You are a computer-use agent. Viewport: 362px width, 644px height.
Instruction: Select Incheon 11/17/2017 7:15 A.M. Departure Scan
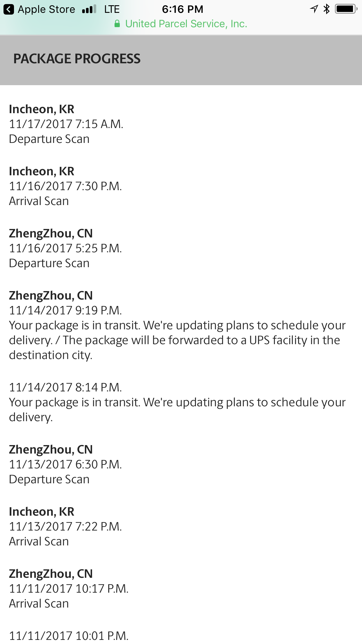66,124
